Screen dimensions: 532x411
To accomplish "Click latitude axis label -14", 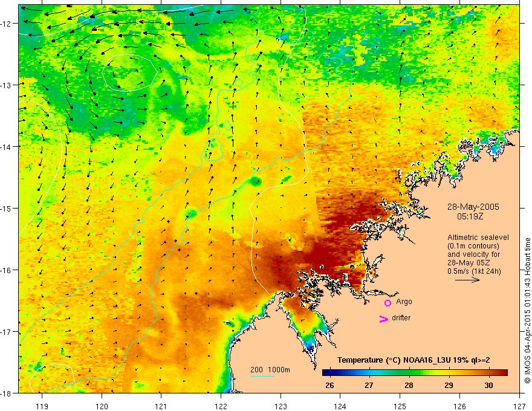I will 7,147.
